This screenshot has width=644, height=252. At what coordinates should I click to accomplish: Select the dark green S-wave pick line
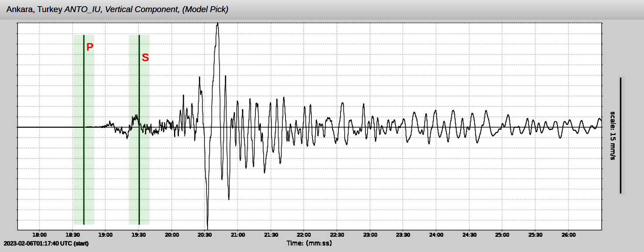(x=139, y=173)
